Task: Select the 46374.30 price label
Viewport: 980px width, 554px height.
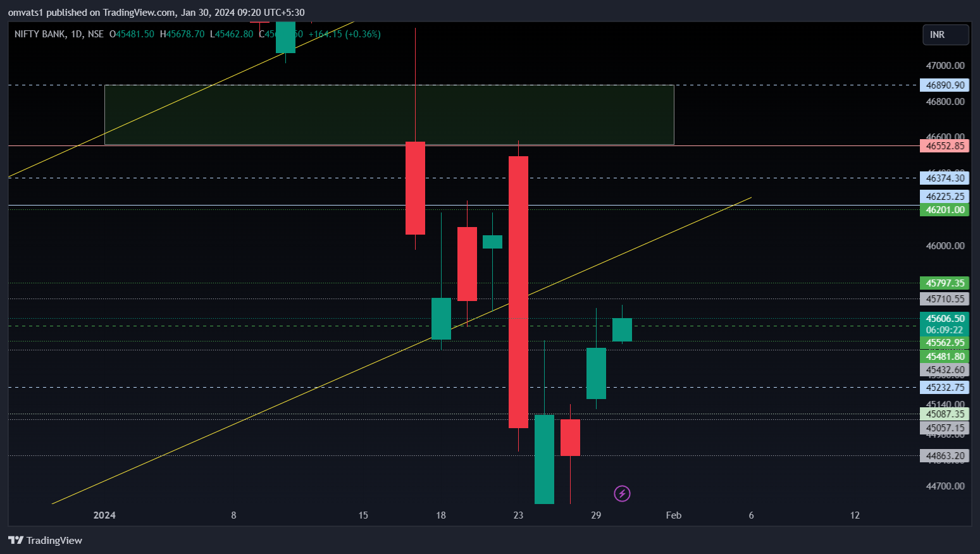Action: 945,178
